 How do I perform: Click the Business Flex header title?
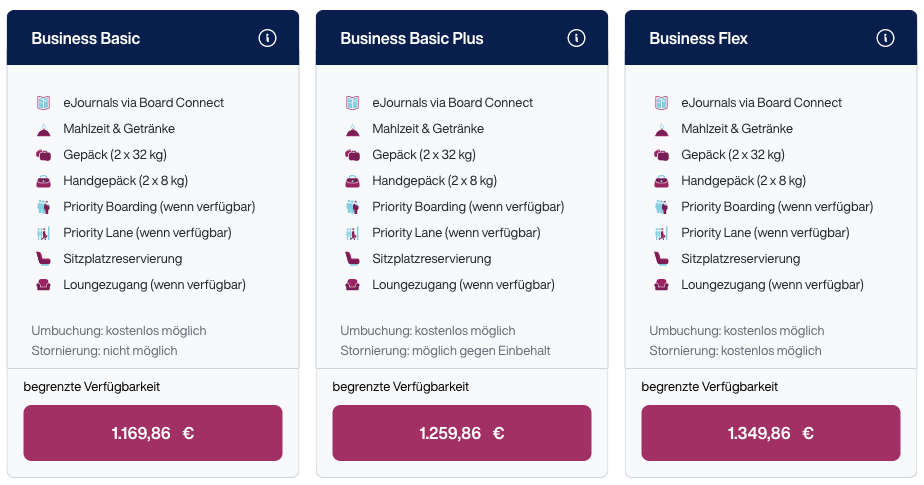coord(698,39)
